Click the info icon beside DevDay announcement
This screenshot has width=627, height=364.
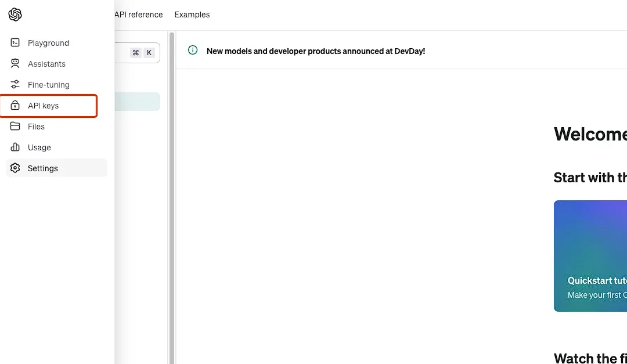point(193,50)
